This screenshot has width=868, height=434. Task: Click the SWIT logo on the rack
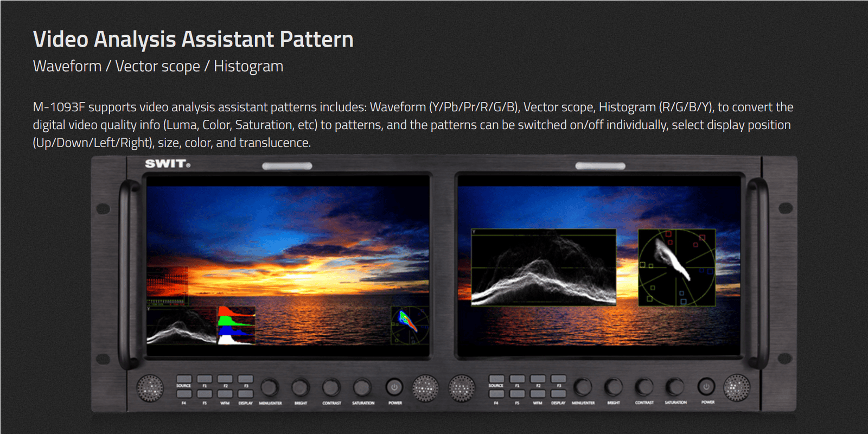point(167,163)
